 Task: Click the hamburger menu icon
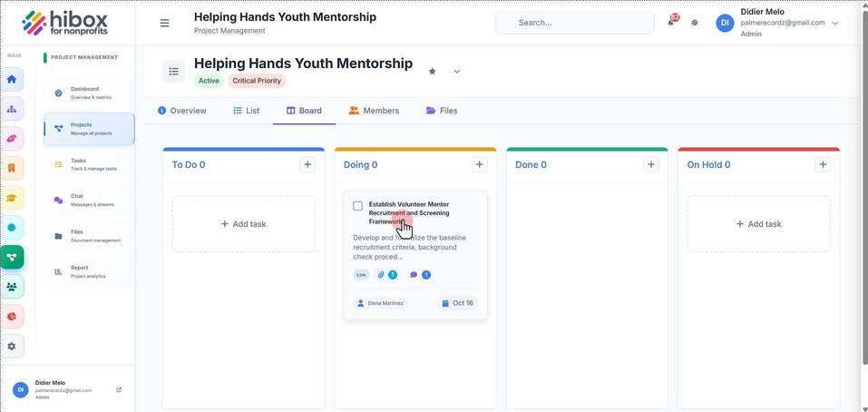coord(164,24)
